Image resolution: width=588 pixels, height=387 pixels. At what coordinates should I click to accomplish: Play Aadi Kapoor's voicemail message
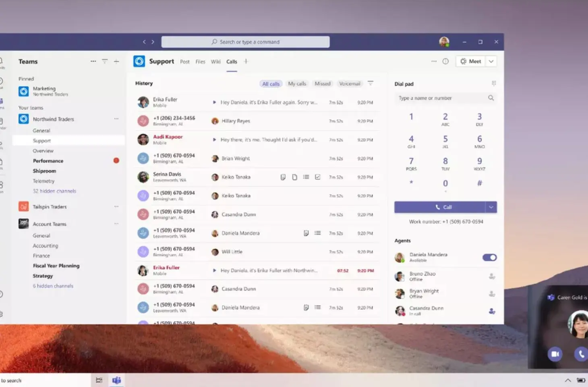(214, 139)
